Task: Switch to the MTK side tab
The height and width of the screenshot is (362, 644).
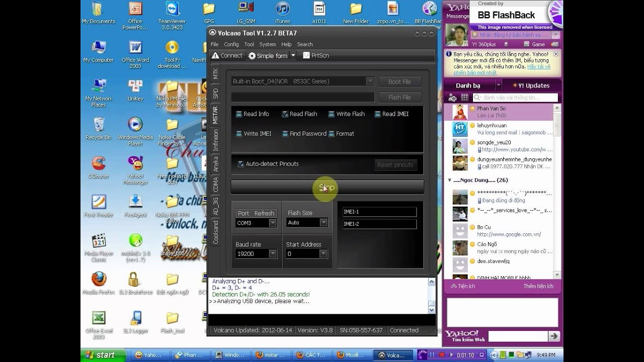Action: [x=215, y=73]
